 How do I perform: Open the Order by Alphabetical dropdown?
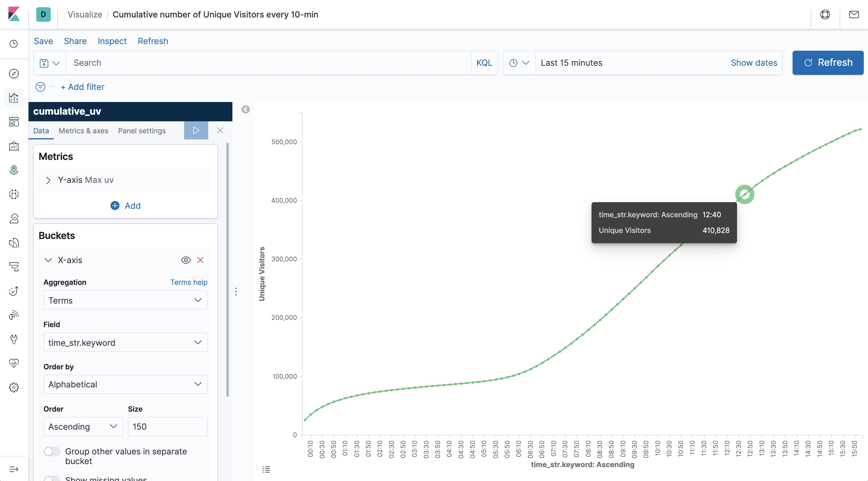125,384
